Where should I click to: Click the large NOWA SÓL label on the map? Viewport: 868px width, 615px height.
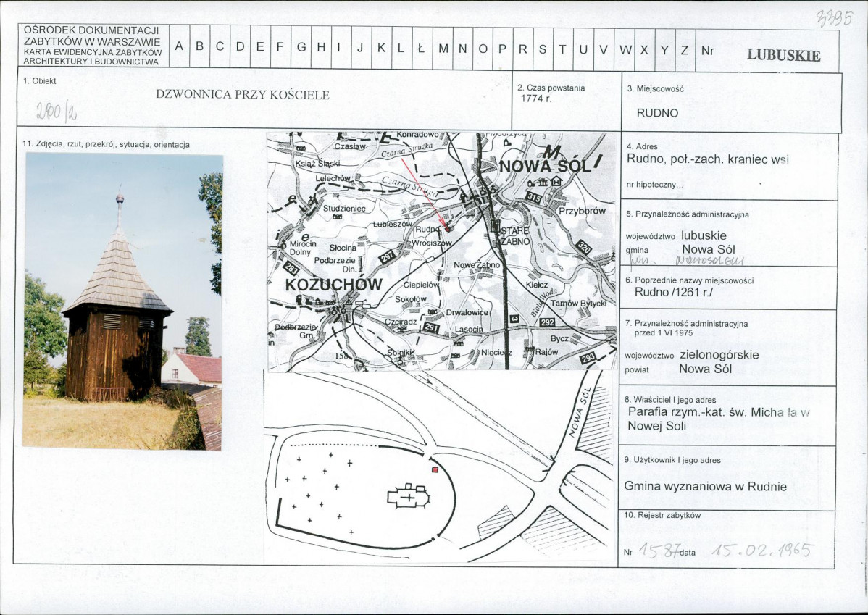pos(546,165)
